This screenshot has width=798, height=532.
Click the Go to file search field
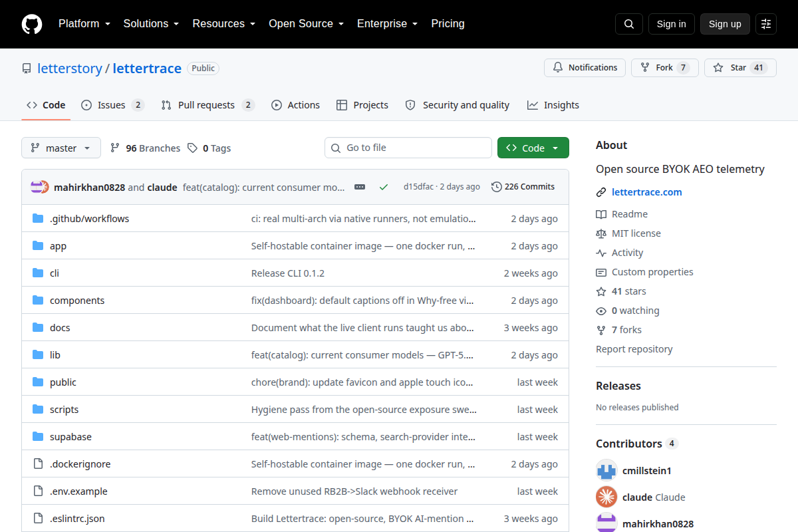408,148
